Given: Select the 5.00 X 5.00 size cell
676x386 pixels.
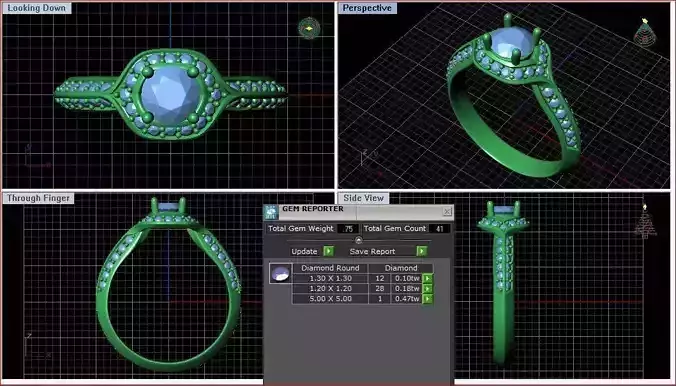Looking at the screenshot, I should click(330, 299).
